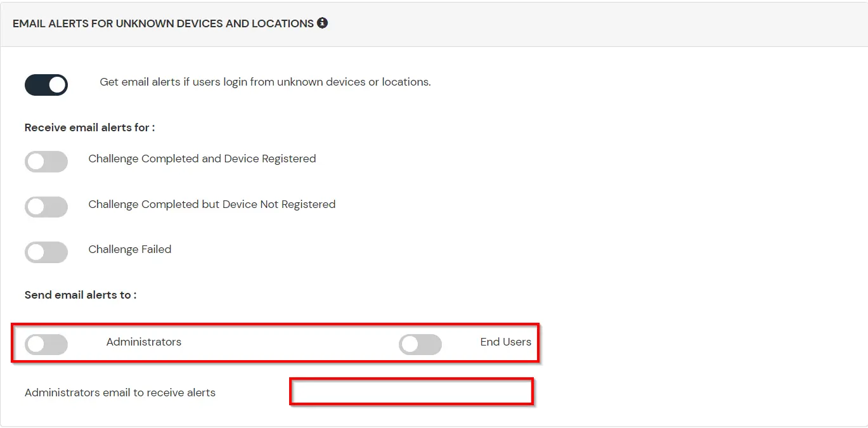Enable sending alerts to Administrators toggle
This screenshot has height=428, width=868.
(46, 345)
